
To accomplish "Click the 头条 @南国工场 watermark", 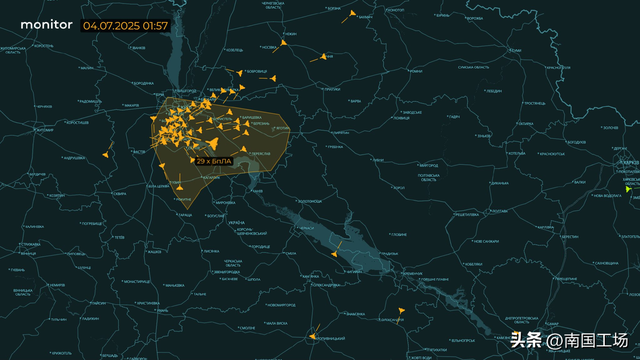I will pyautogui.click(x=569, y=340).
